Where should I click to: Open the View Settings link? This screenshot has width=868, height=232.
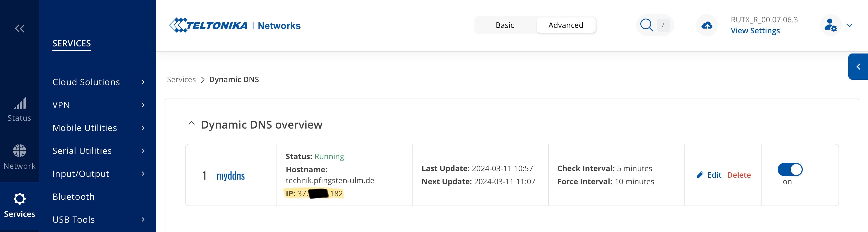tap(755, 31)
